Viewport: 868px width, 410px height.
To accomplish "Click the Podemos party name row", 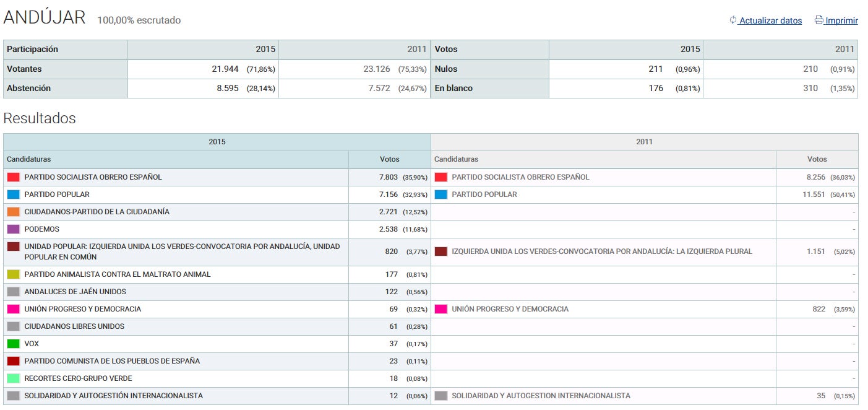I will 42,229.
